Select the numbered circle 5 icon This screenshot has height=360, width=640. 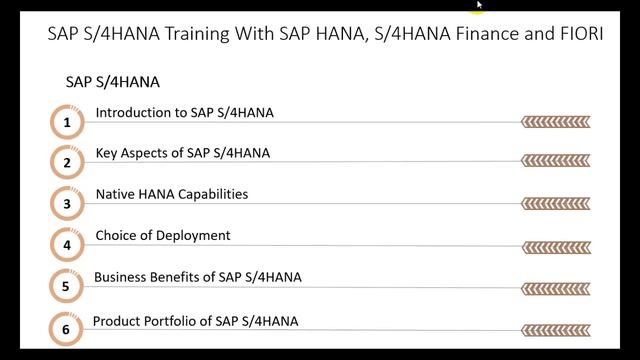coord(66,286)
